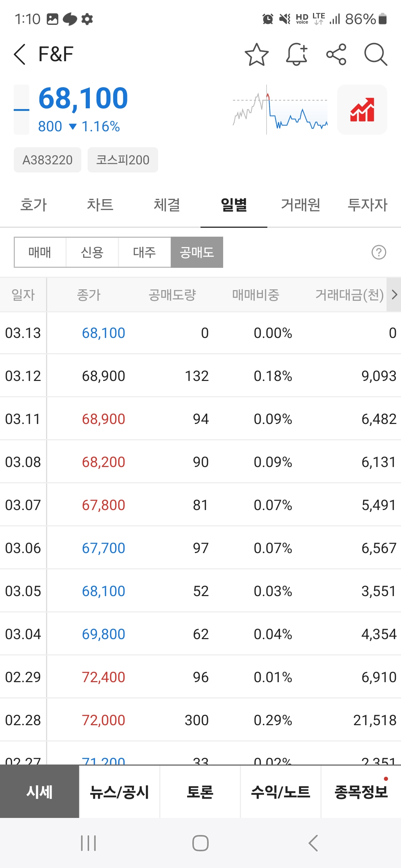Open stock search magnifier icon
This screenshot has height=868, width=401.
point(376,55)
